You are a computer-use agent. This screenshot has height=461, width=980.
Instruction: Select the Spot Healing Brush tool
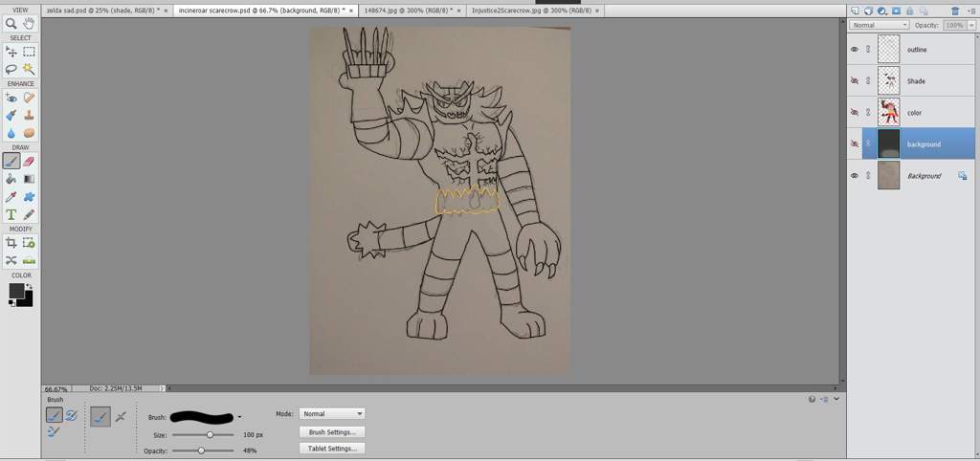pyautogui.click(x=29, y=98)
